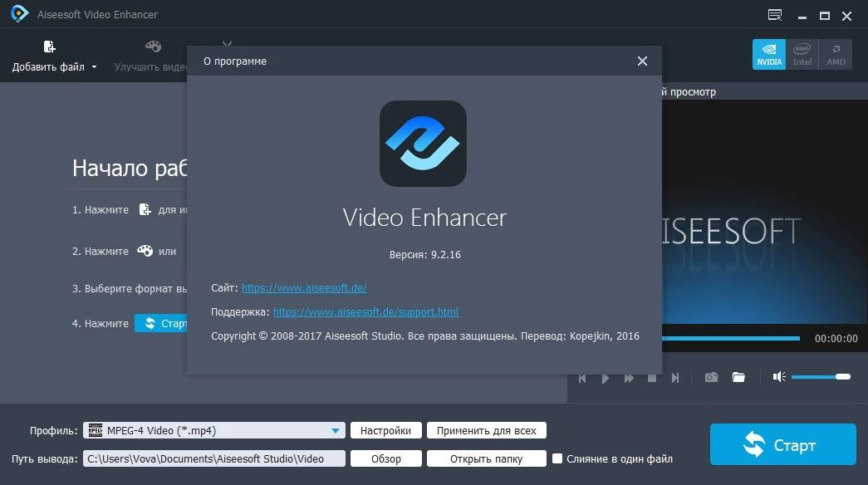Open the aiseesoft.de website link

304,288
